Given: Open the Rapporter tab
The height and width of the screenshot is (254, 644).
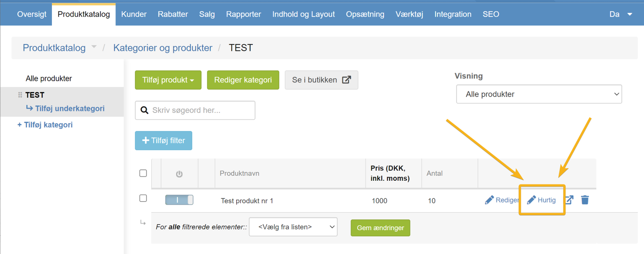Looking at the screenshot, I should click(x=244, y=14).
